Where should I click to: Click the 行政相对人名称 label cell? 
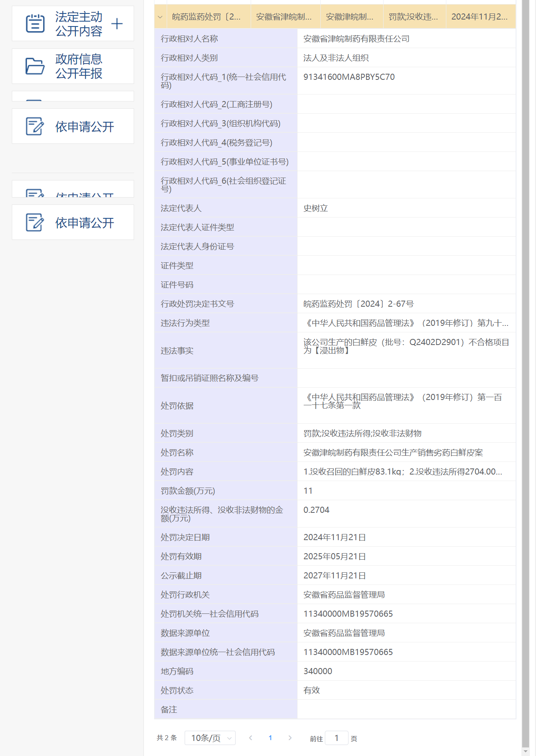(x=226, y=39)
